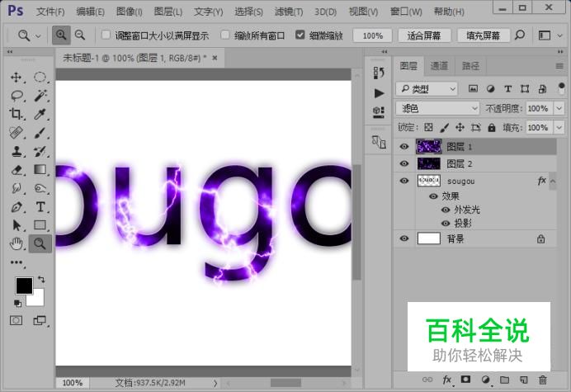Click the 填充屏幕 button
Viewport: 571px width, 392px height.
pos(484,35)
